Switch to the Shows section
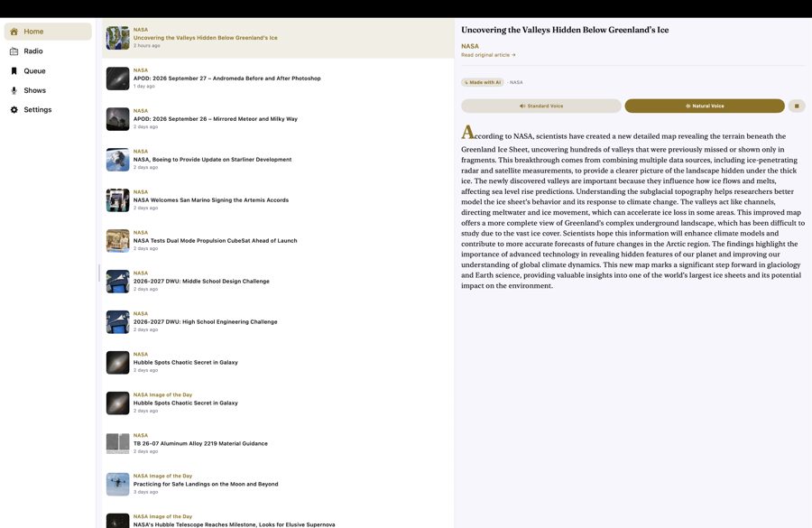This screenshot has width=812, height=528. click(x=48, y=90)
